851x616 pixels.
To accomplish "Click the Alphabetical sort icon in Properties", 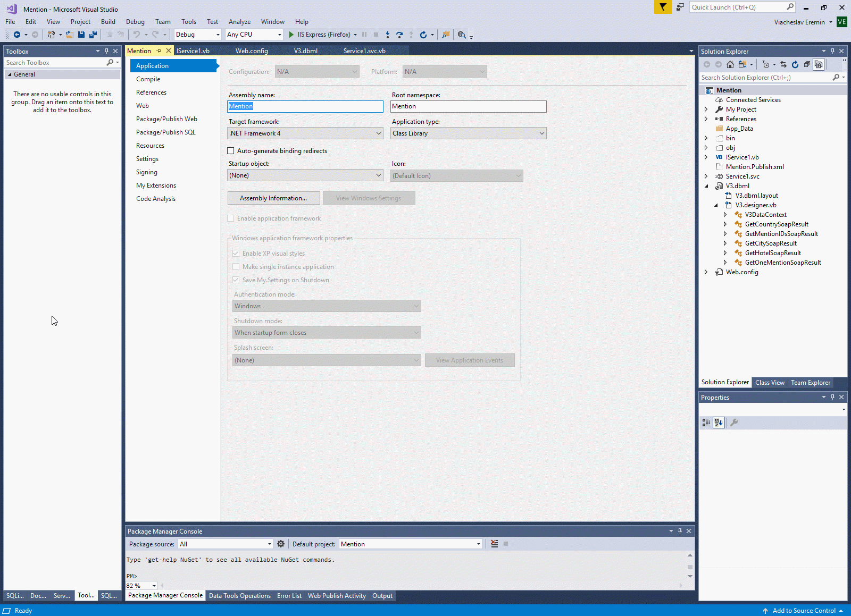I will 719,423.
